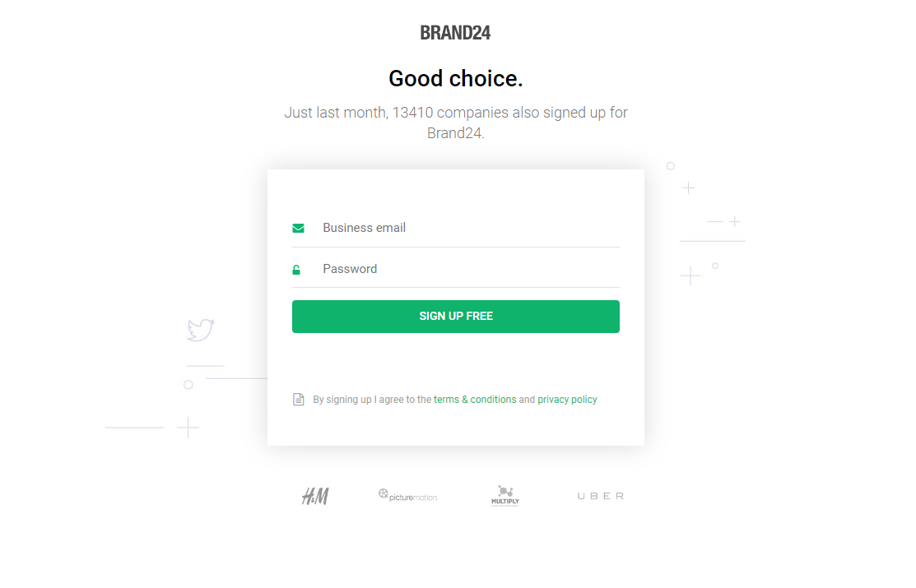The image size is (916, 588).
Task: Click the small circle decoration above right plus
Action: tap(671, 166)
